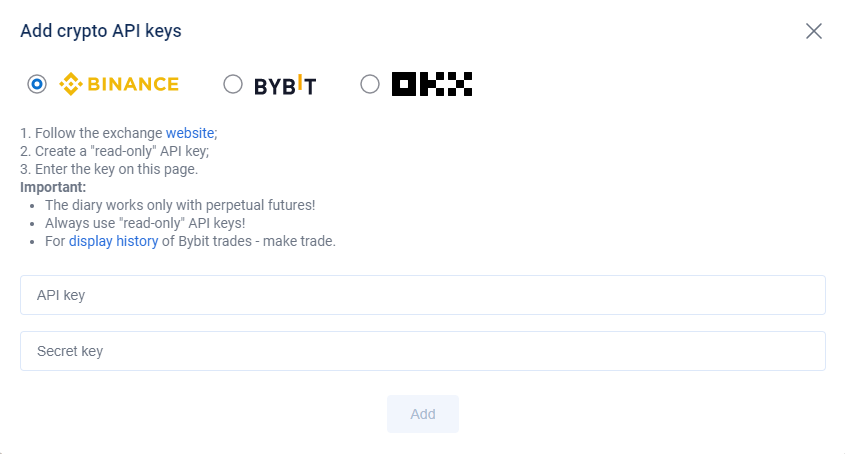Focus the Secret key input field
Image resolution: width=845 pixels, height=454 pixels.
pos(422,351)
